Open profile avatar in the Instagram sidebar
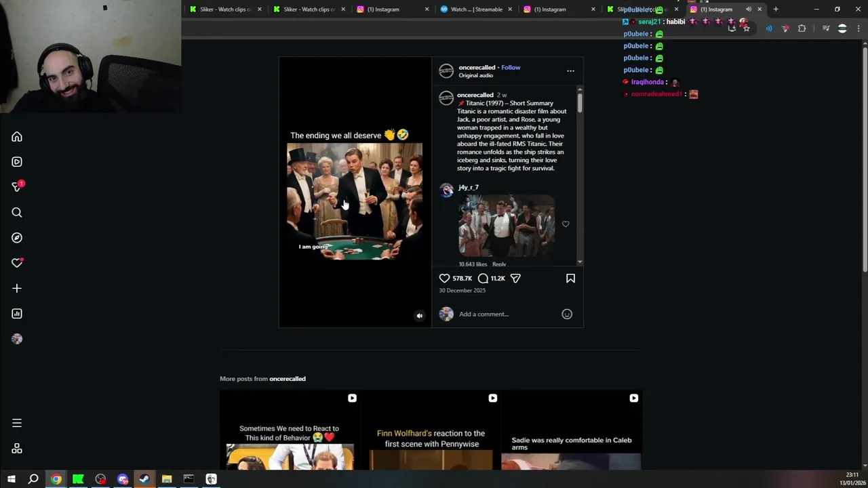This screenshot has height=488, width=868. (x=17, y=339)
